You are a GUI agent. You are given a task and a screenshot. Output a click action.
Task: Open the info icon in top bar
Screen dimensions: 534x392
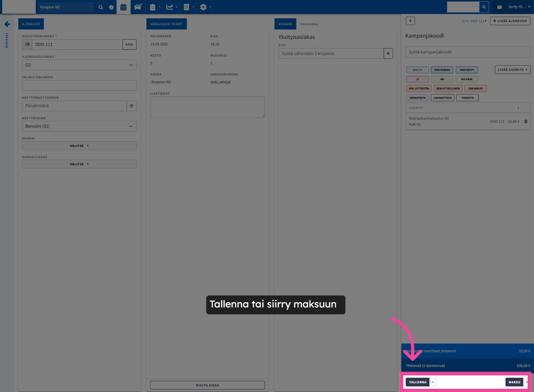111,7
